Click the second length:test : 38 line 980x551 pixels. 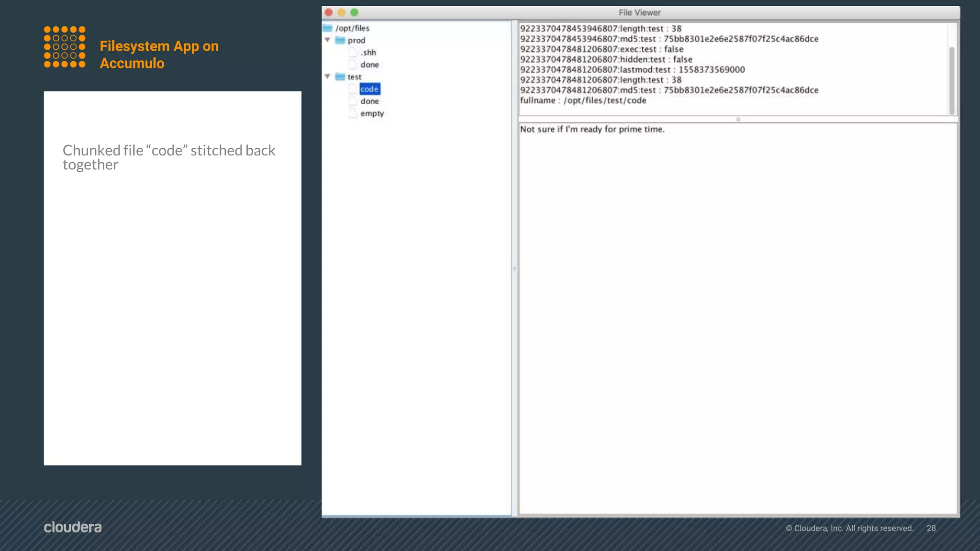[x=601, y=80]
